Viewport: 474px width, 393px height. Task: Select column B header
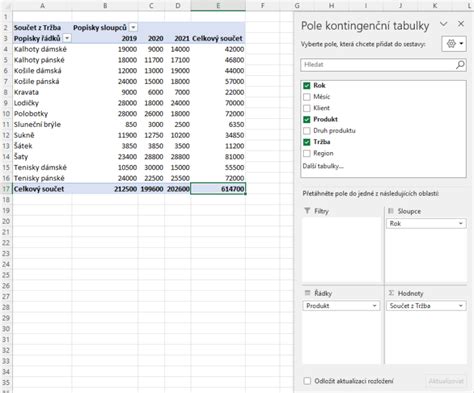click(105, 6)
